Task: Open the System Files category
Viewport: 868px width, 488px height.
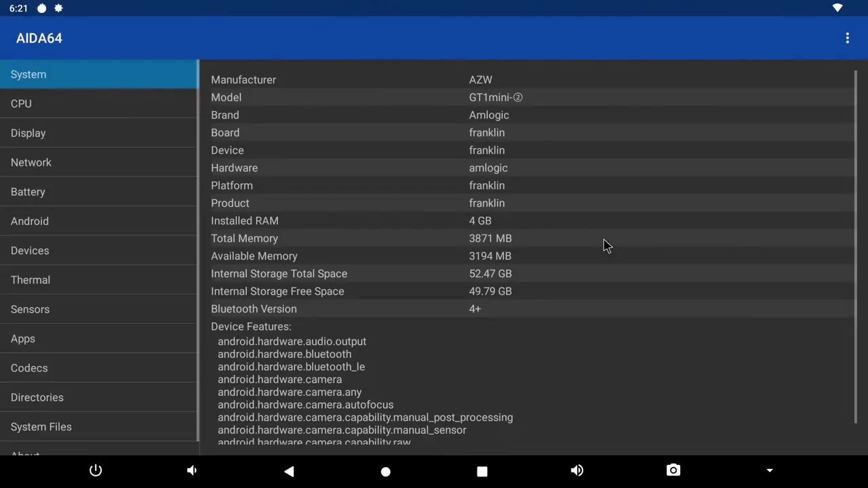Action: pos(98,427)
